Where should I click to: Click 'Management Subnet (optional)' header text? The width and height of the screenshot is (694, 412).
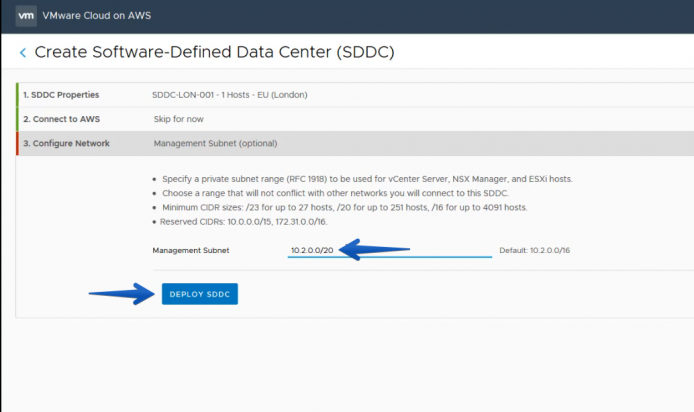pyautogui.click(x=216, y=143)
